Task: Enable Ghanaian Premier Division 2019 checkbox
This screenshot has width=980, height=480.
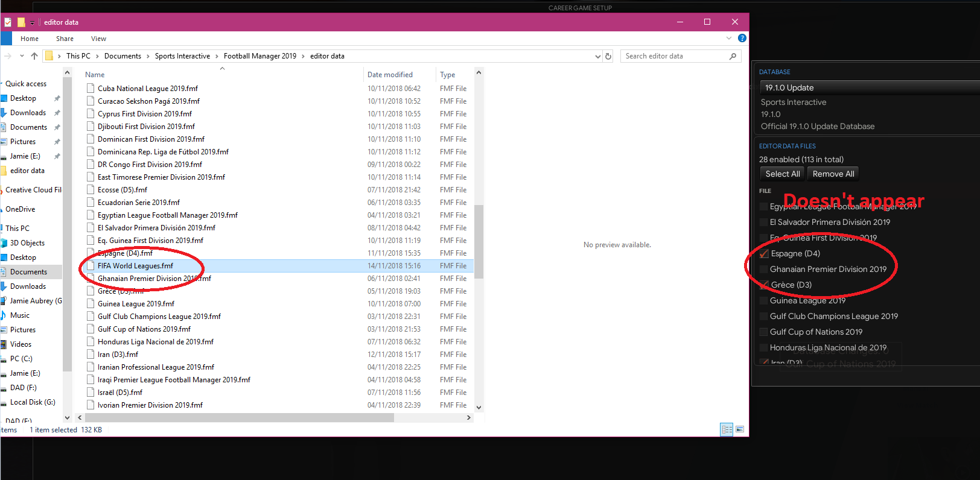Action: tap(764, 270)
